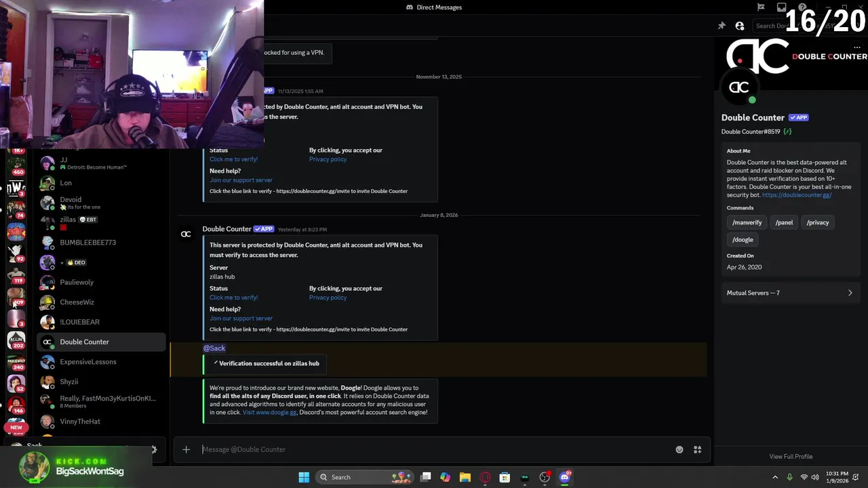Click Double Counter avatar beside January message
Screen dimensions: 868x488
(186, 235)
